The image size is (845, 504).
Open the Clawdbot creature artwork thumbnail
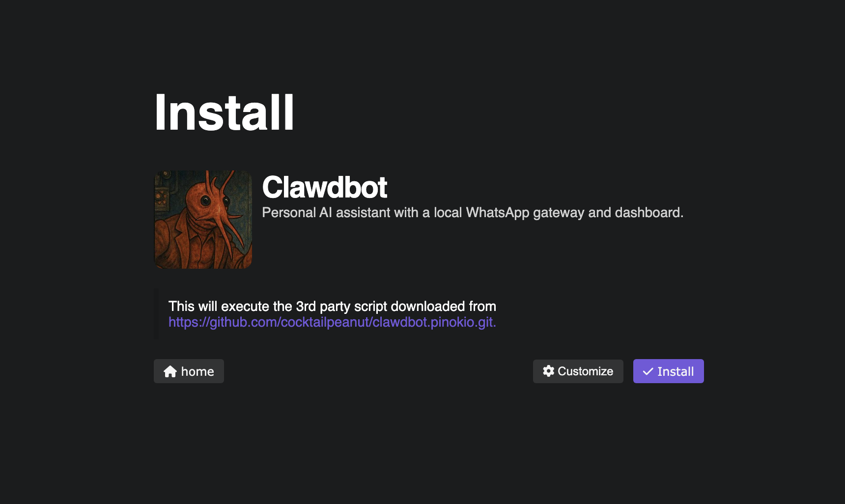(x=203, y=220)
